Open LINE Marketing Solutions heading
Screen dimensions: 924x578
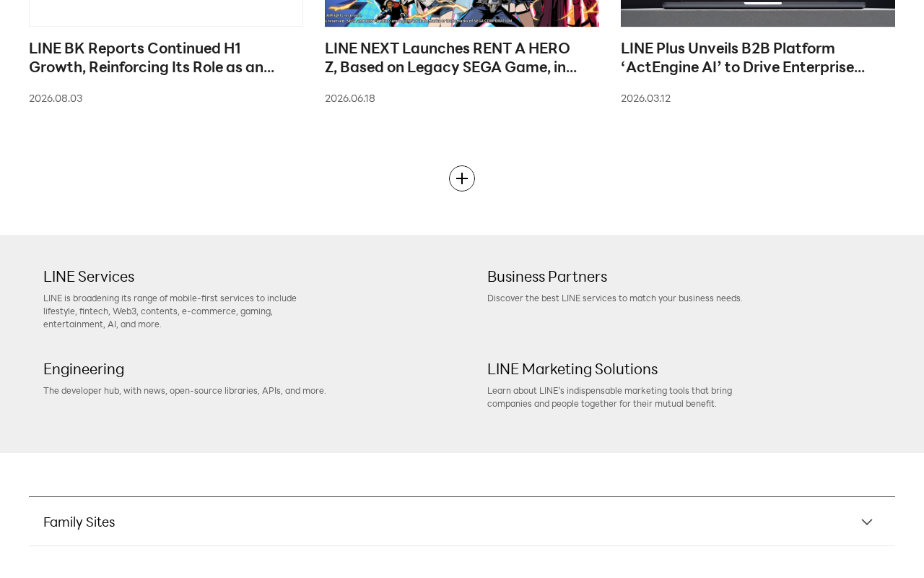pyautogui.click(x=572, y=369)
